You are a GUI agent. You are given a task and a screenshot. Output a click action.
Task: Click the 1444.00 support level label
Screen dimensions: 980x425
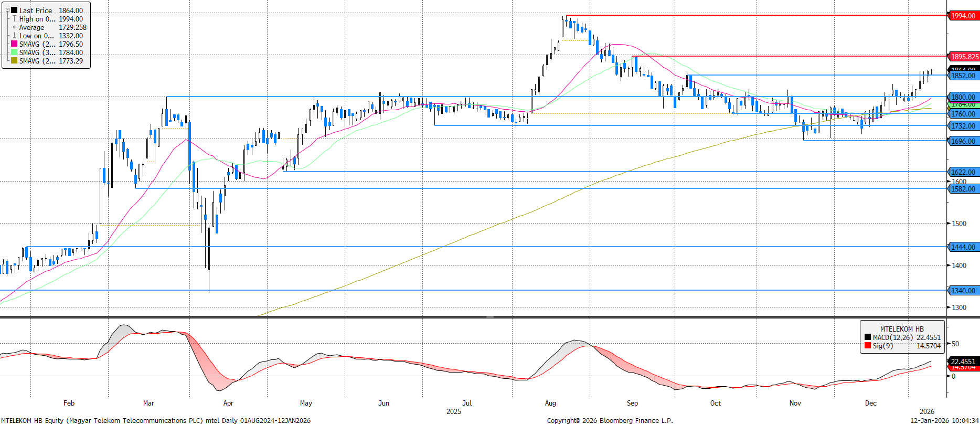(x=964, y=247)
